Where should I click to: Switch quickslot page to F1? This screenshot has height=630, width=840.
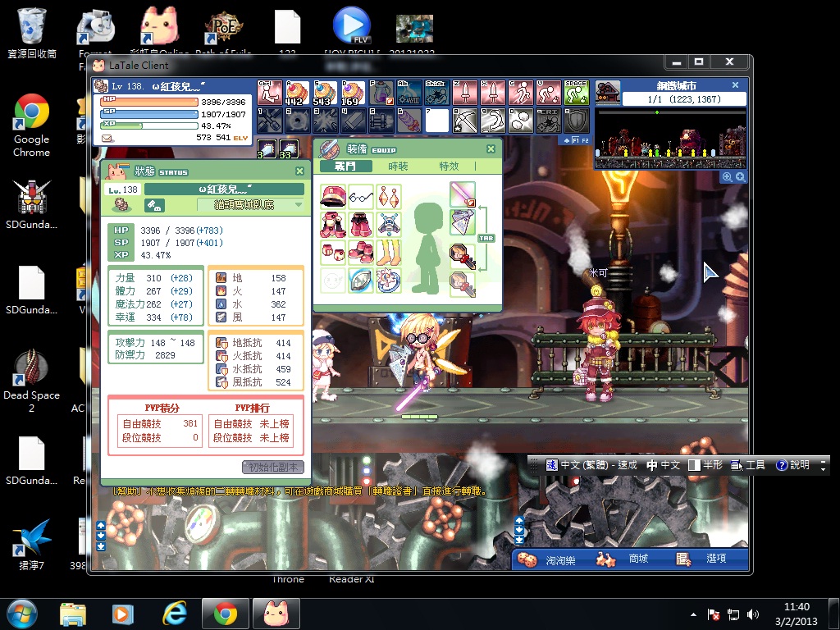(x=575, y=140)
